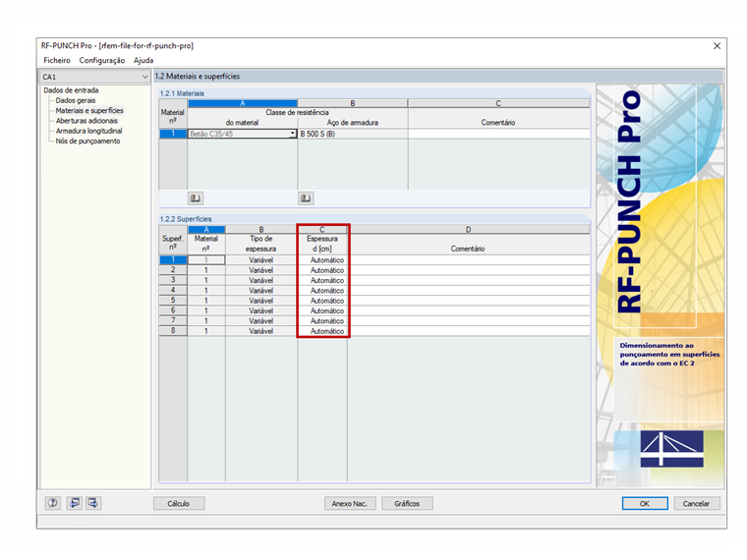747x560 pixels.
Task: Expand the Betão C35/45 material dropdown
Action: (293, 134)
